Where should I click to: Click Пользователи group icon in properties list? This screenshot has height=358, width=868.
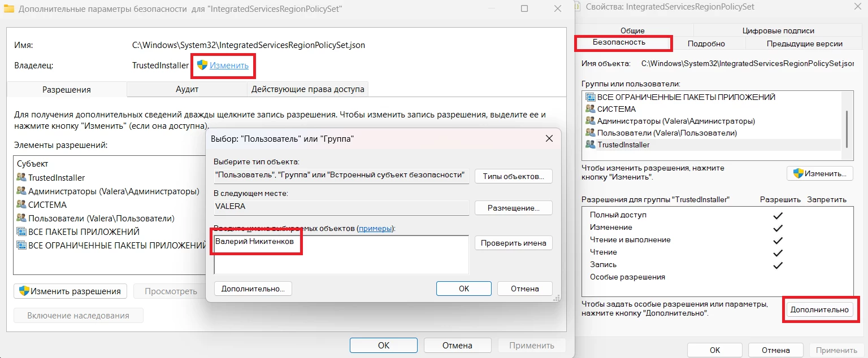(591, 133)
